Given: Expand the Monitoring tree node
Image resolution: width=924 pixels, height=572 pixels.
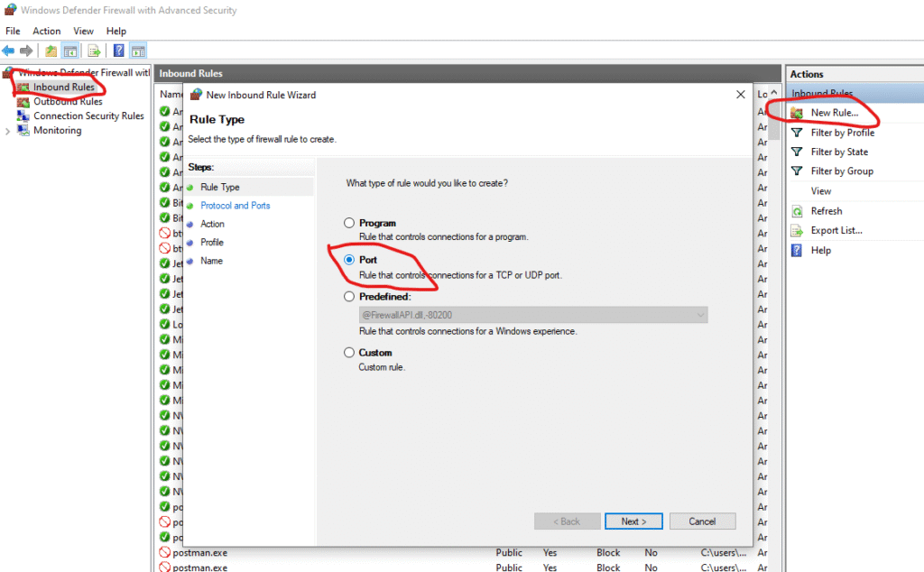Looking at the screenshot, I should (7, 131).
